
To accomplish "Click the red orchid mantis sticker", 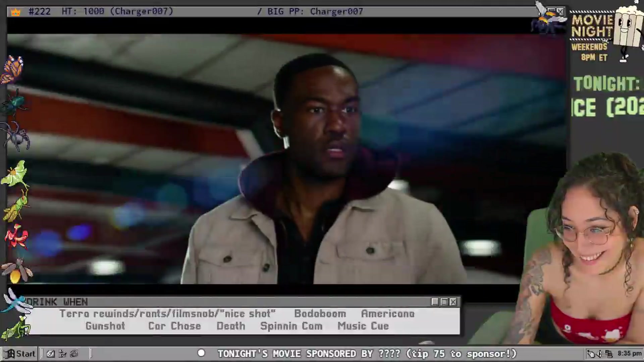I will tap(16, 237).
